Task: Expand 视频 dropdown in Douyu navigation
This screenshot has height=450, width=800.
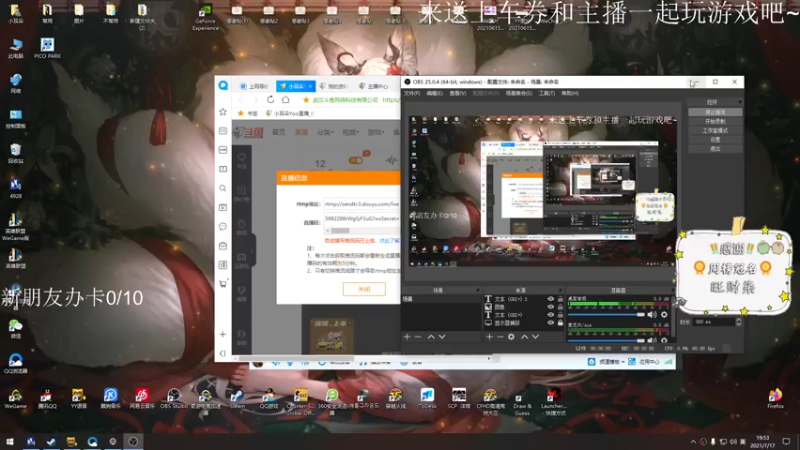Action: 350,132
